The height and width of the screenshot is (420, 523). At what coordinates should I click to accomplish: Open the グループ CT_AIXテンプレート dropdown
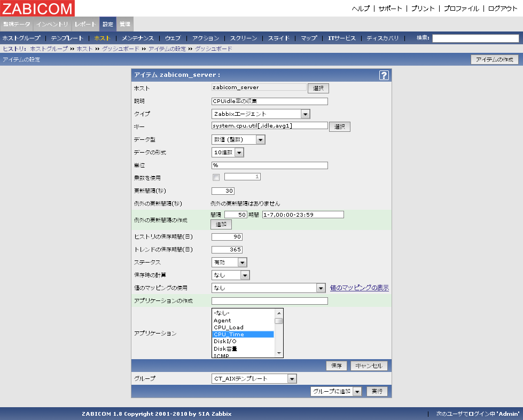254,379
